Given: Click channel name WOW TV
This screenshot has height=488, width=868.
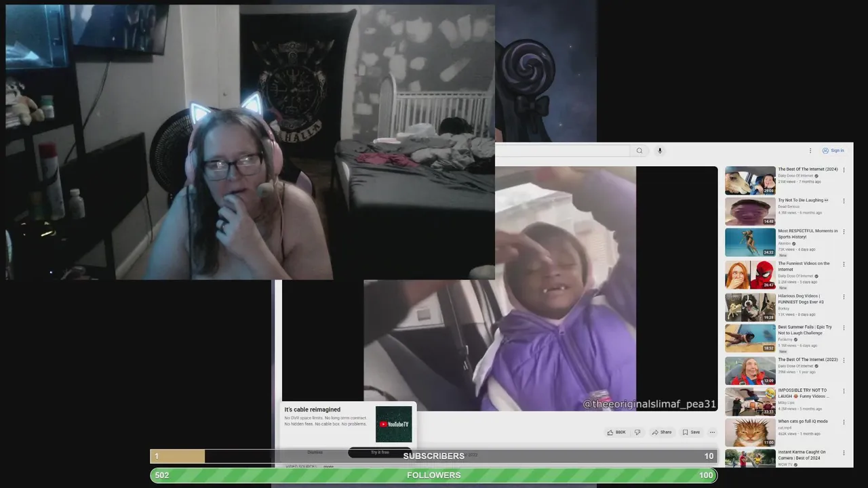Looking at the screenshot, I should [786, 464].
